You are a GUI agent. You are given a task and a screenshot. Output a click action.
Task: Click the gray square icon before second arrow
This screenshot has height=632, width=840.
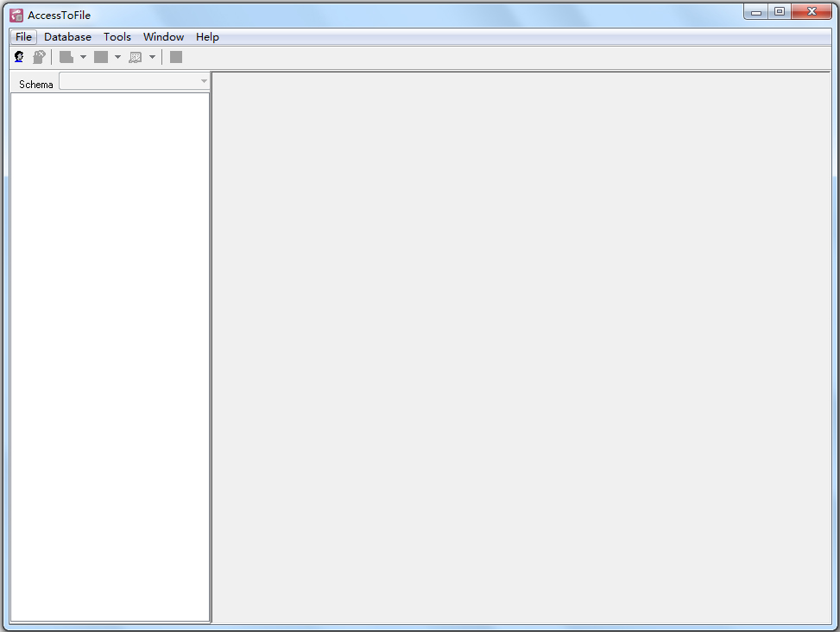(101, 57)
